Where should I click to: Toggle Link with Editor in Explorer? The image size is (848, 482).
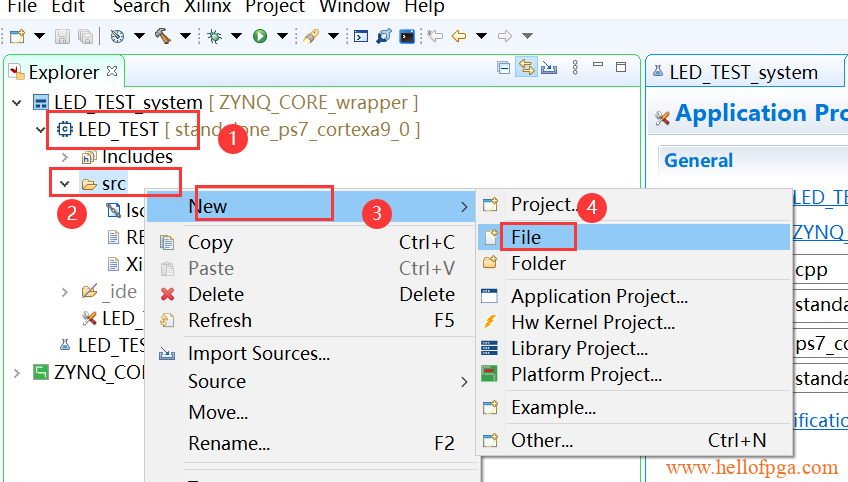point(526,67)
